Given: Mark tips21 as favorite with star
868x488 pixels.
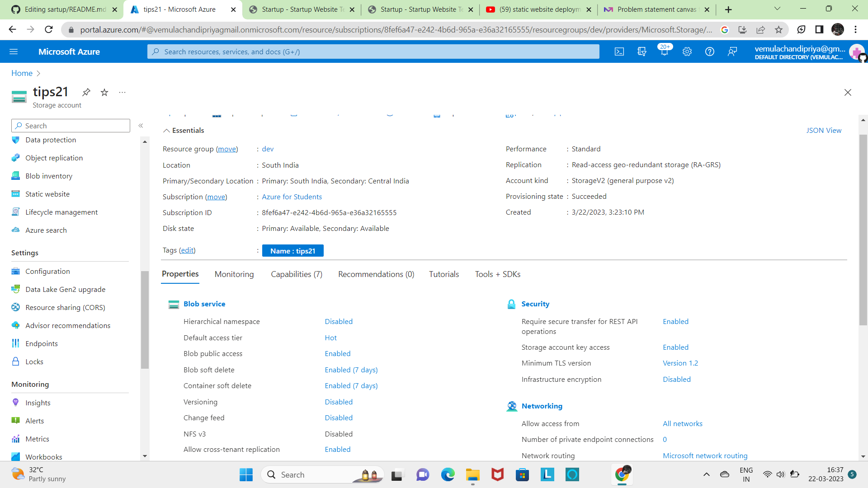Looking at the screenshot, I should coord(104,92).
